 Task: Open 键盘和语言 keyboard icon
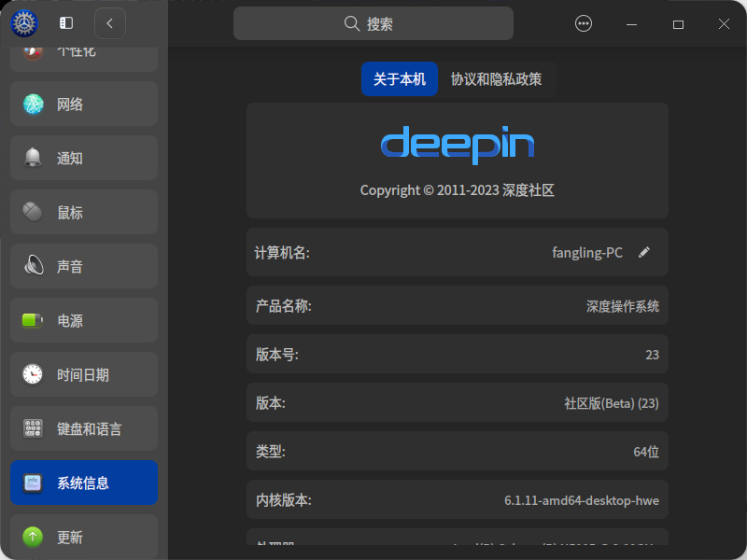coord(33,428)
